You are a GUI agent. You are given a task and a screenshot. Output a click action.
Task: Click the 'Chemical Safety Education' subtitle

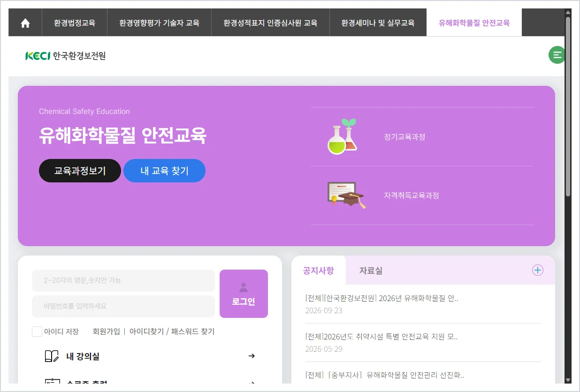click(84, 112)
